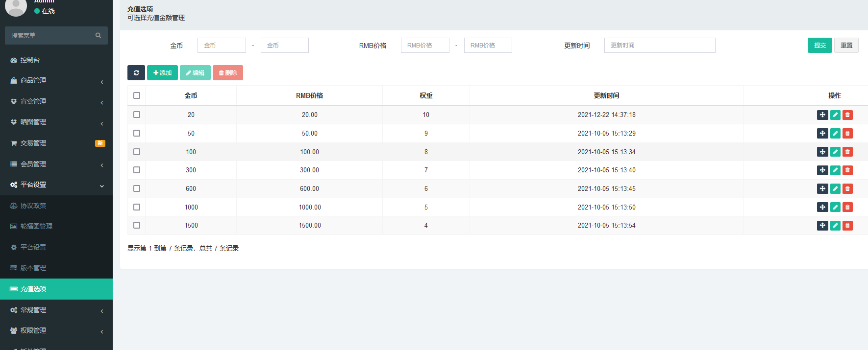Click the refresh table icon button

pos(136,73)
